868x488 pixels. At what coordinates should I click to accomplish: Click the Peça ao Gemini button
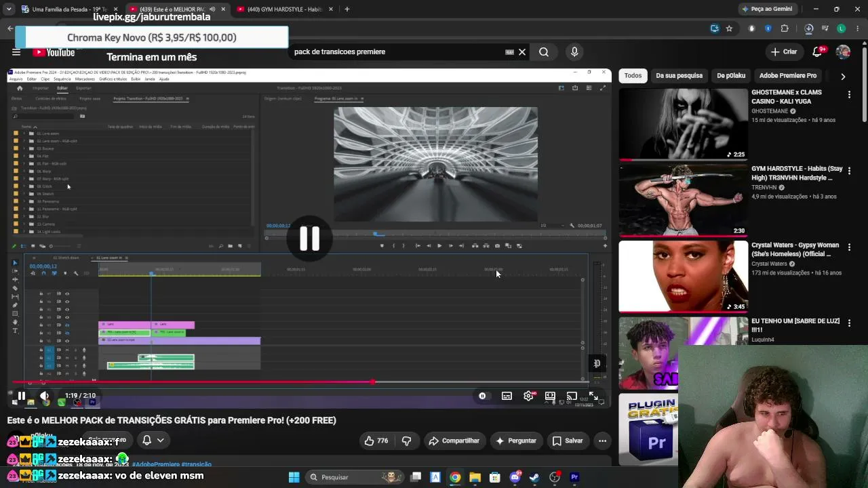[767, 9]
